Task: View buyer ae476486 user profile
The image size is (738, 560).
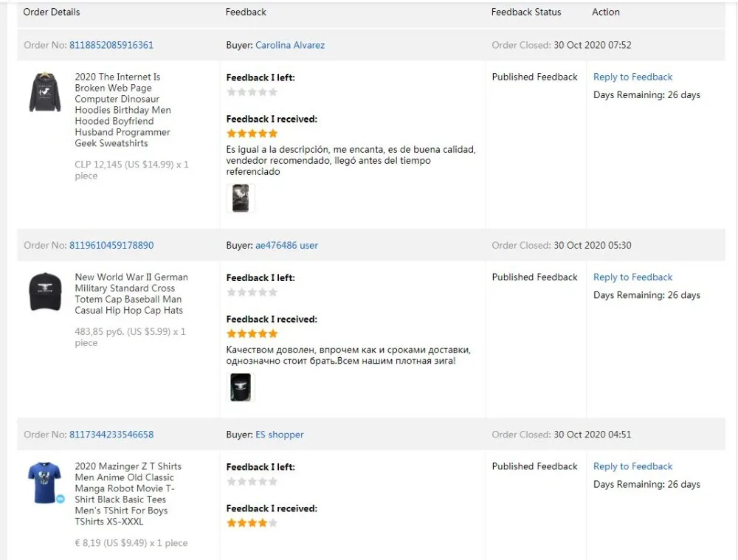Action: coord(286,246)
